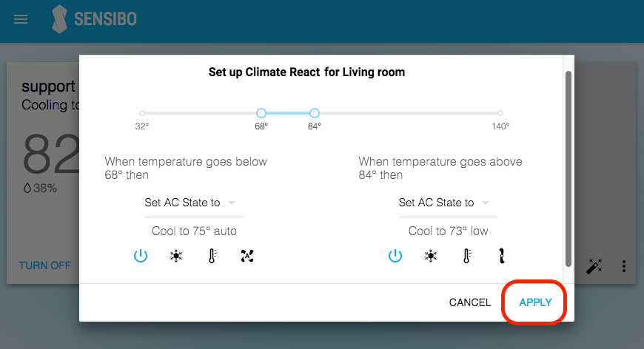Select cool mode snowflake for below-68° rule
The height and width of the screenshot is (349, 644).
point(176,256)
